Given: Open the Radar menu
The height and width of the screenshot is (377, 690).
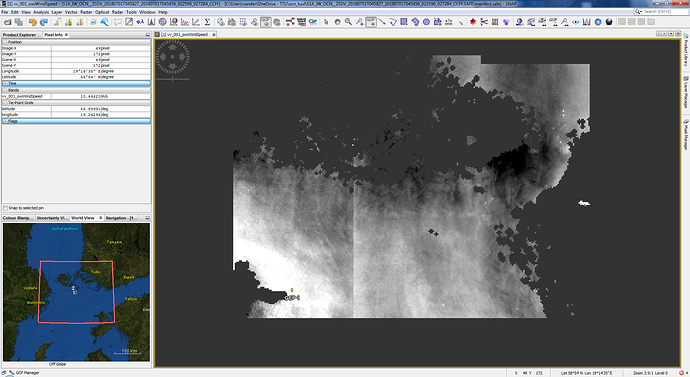Looking at the screenshot, I should tap(117, 12).
